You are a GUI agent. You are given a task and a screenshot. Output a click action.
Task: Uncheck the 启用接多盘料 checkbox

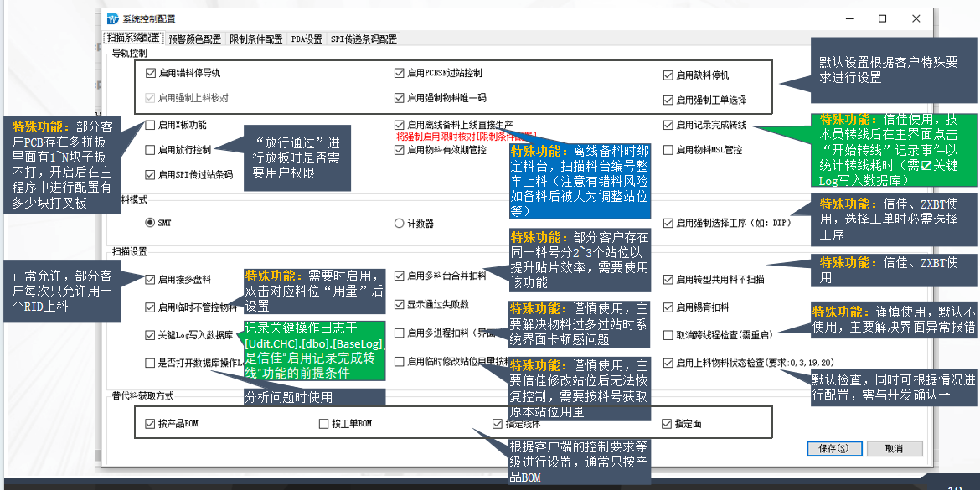click(151, 279)
